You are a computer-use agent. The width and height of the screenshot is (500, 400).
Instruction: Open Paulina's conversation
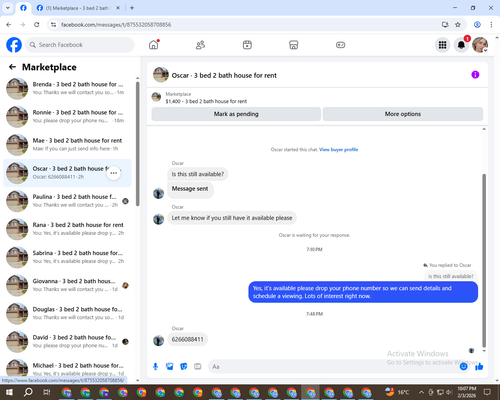67,201
